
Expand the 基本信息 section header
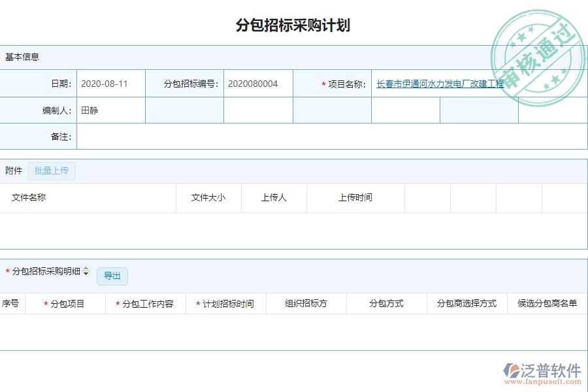tap(22, 57)
